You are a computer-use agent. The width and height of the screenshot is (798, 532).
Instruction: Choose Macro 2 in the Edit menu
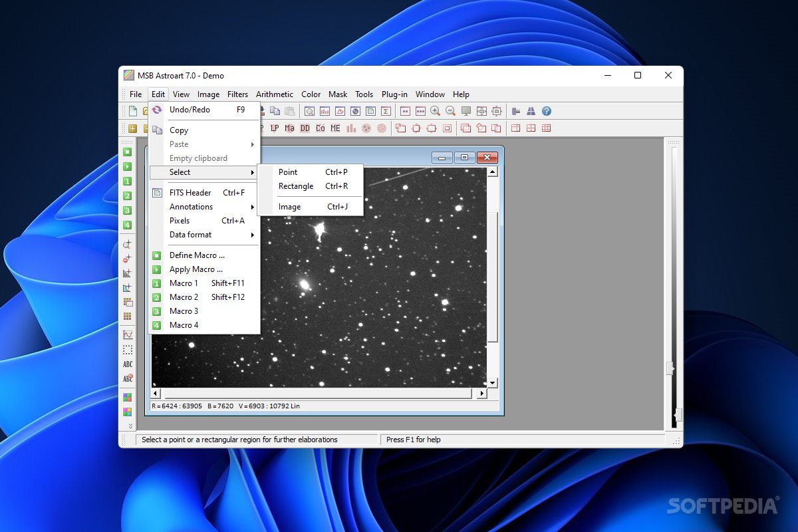204,297
